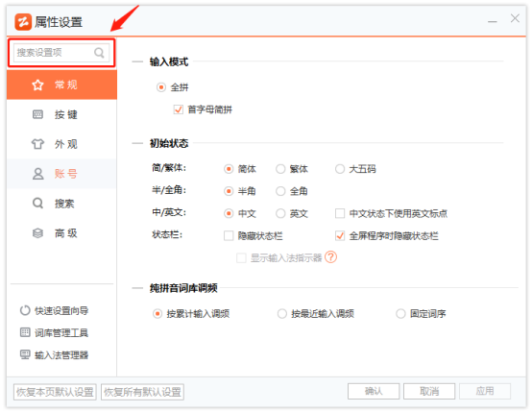Select 半角 radio button
This screenshot has height=412, width=532.
click(229, 191)
